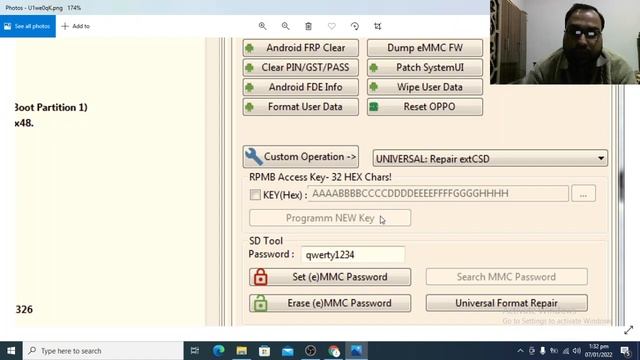Open the OBS Studio taskbar icon

pos(311,351)
